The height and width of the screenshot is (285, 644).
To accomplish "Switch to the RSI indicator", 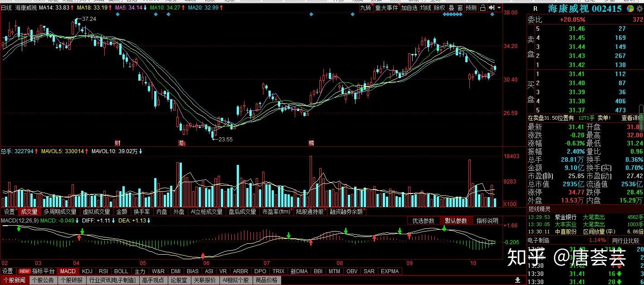I will pos(103,271).
